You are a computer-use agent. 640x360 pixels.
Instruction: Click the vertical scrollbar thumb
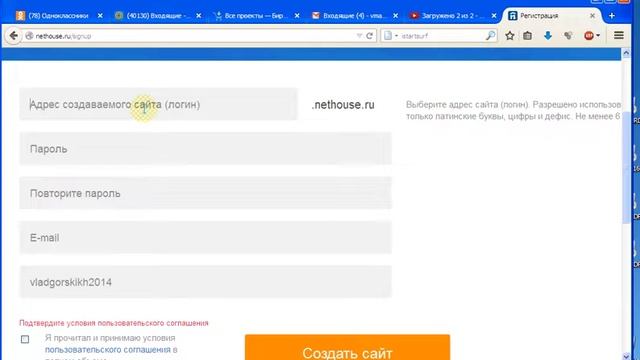[x=626, y=167]
